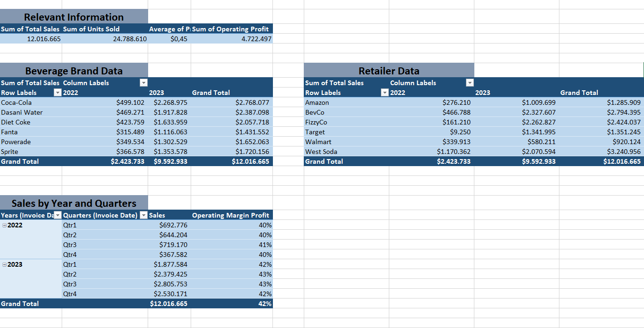
Task: Open Row Labels filter in Retailer Data table
Action: click(385, 93)
